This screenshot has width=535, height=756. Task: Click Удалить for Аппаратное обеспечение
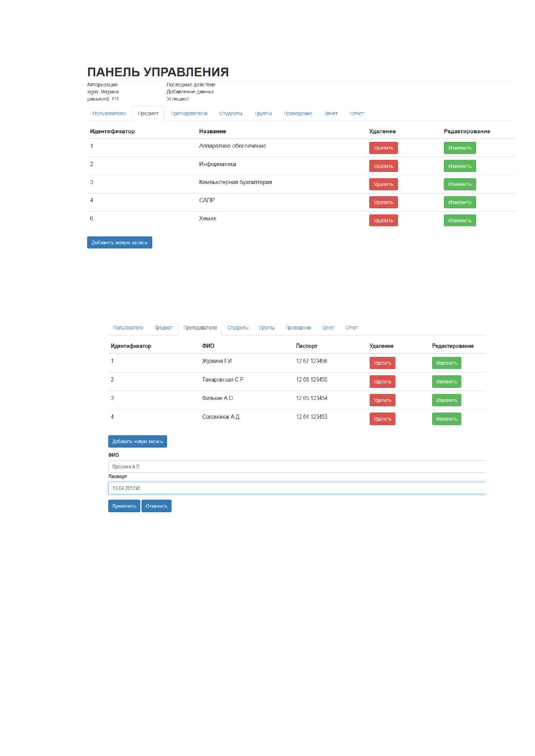pos(383,148)
